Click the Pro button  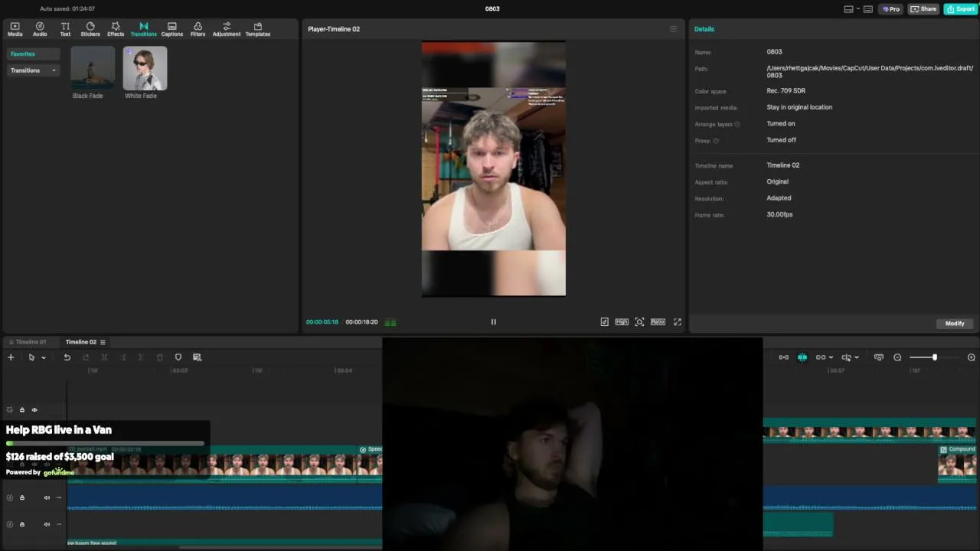pos(891,9)
